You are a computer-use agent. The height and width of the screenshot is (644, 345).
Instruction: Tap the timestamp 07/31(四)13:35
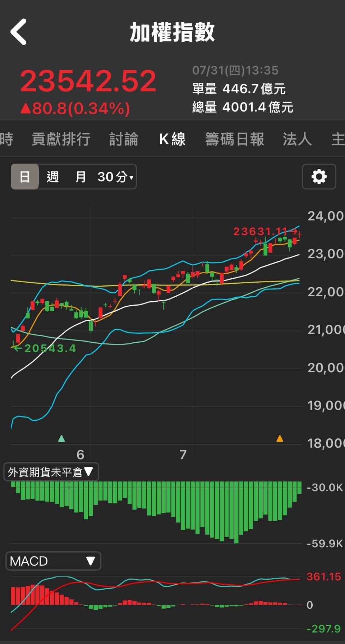[x=235, y=70]
